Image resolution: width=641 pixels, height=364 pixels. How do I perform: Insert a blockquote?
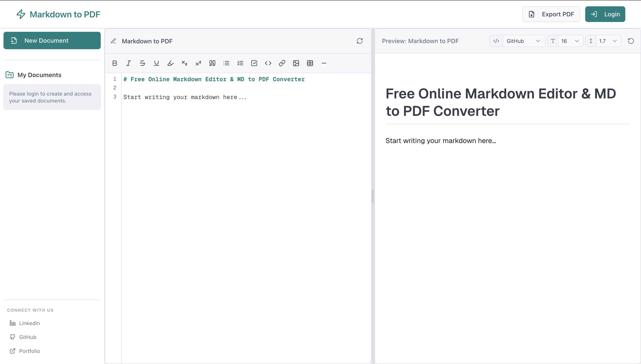(x=212, y=63)
